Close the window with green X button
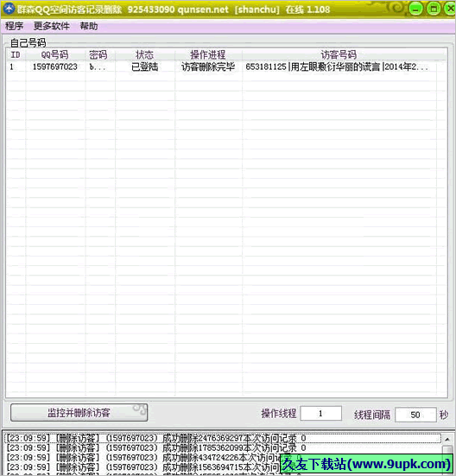 451,9
